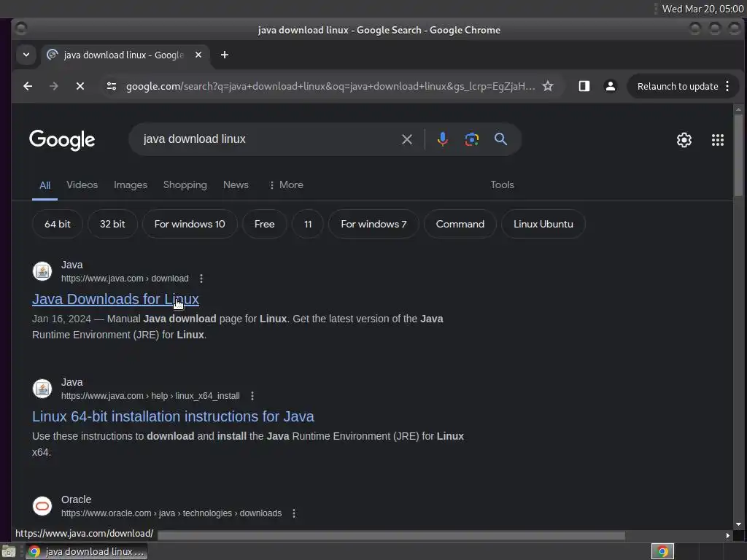Open options for linux_x64_install result
The width and height of the screenshot is (747, 560).
pyautogui.click(x=252, y=396)
